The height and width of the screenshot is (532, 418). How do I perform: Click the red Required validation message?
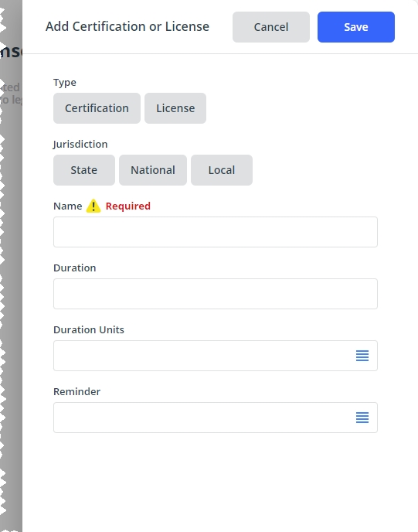click(x=127, y=206)
